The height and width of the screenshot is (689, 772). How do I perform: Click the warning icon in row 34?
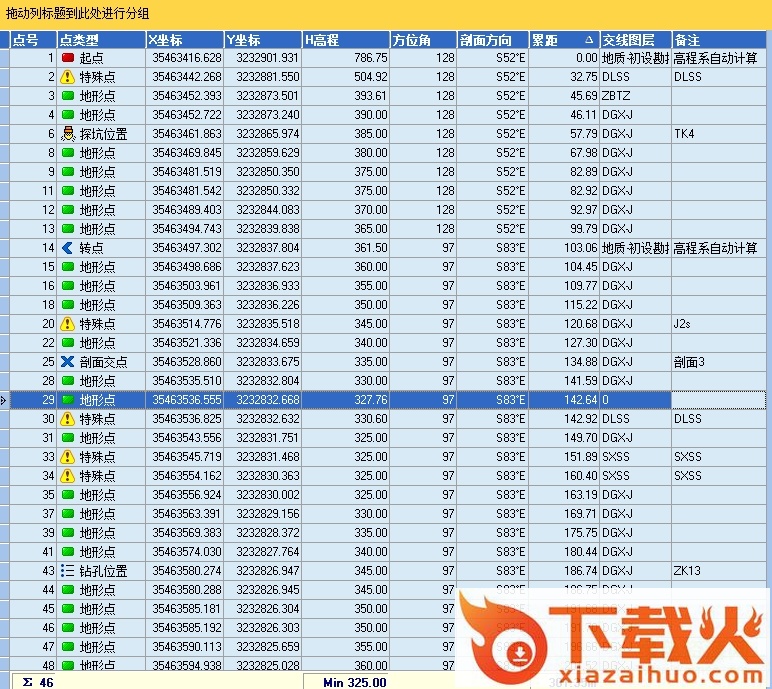67,476
